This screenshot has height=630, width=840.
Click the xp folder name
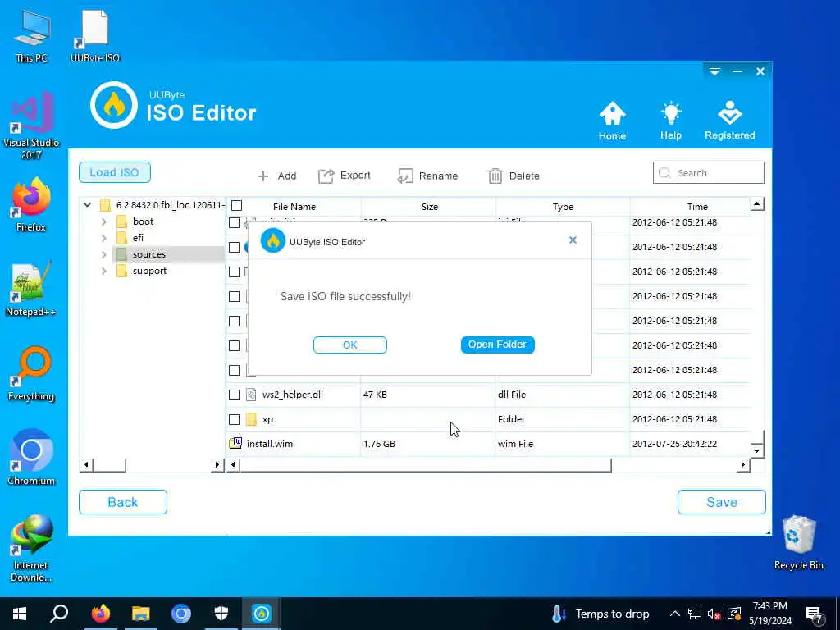pyautogui.click(x=267, y=419)
